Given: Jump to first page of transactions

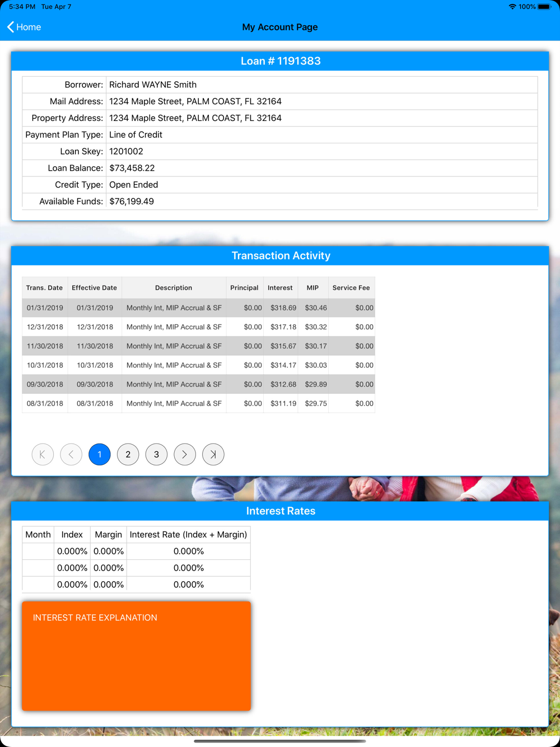Looking at the screenshot, I should click(x=43, y=454).
